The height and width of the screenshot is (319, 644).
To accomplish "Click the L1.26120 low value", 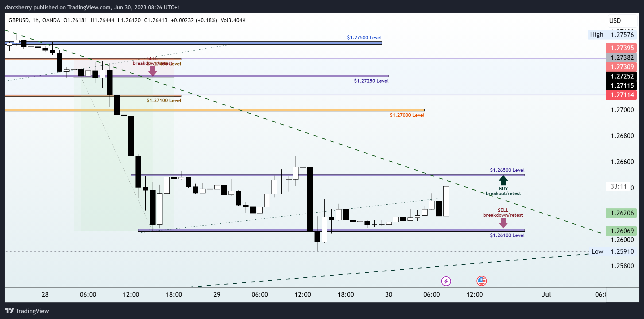I will tap(129, 20).
